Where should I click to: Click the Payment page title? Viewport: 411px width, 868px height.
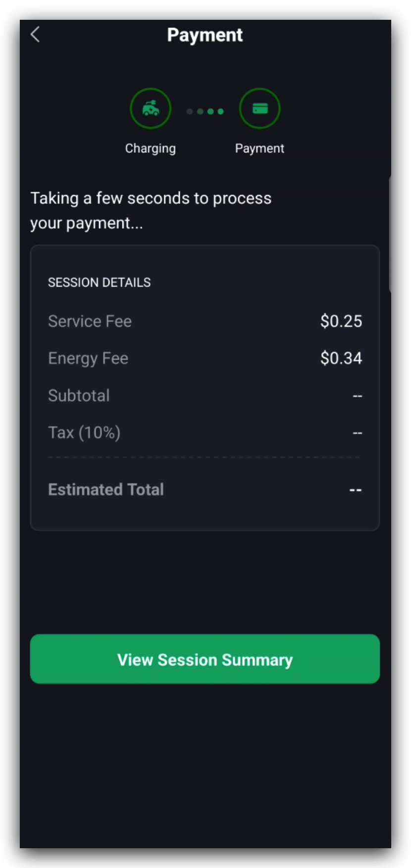205,35
